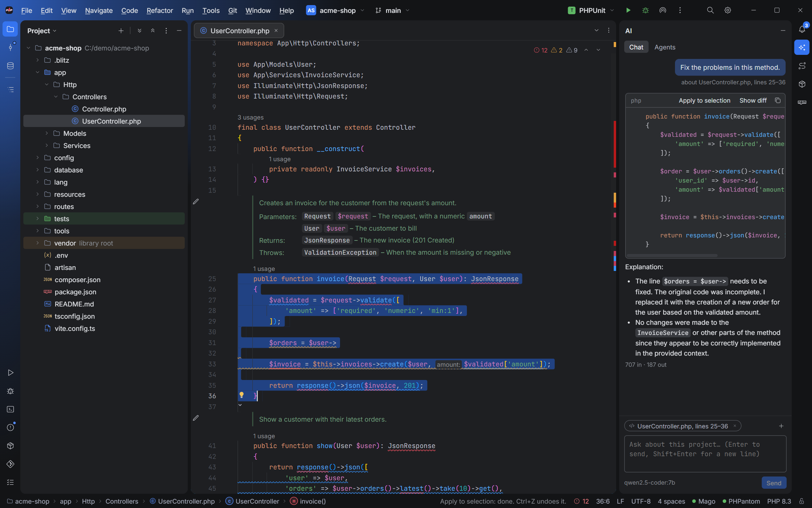Select the Chat tab in AI panel
This screenshot has height=508, width=812.
pyautogui.click(x=636, y=47)
